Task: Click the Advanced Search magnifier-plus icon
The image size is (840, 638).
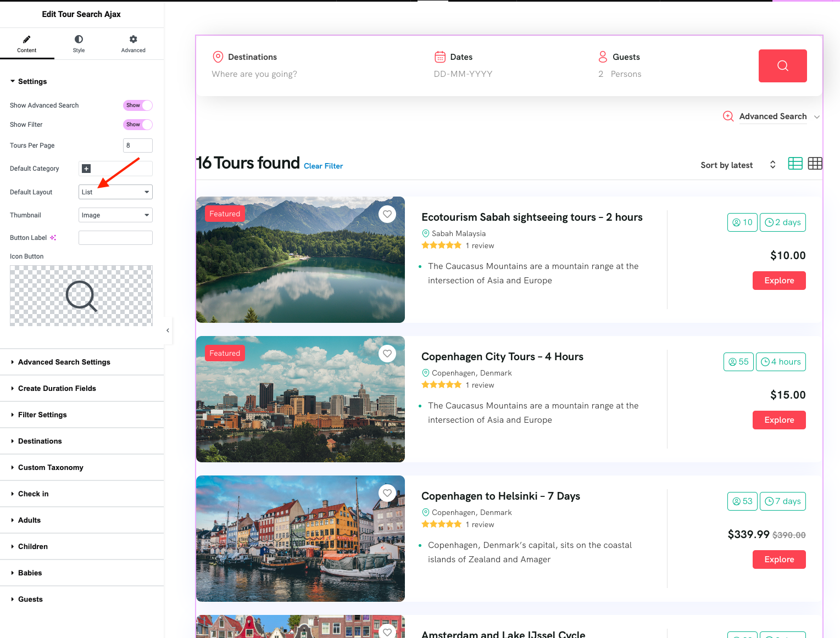Action: 728,116
